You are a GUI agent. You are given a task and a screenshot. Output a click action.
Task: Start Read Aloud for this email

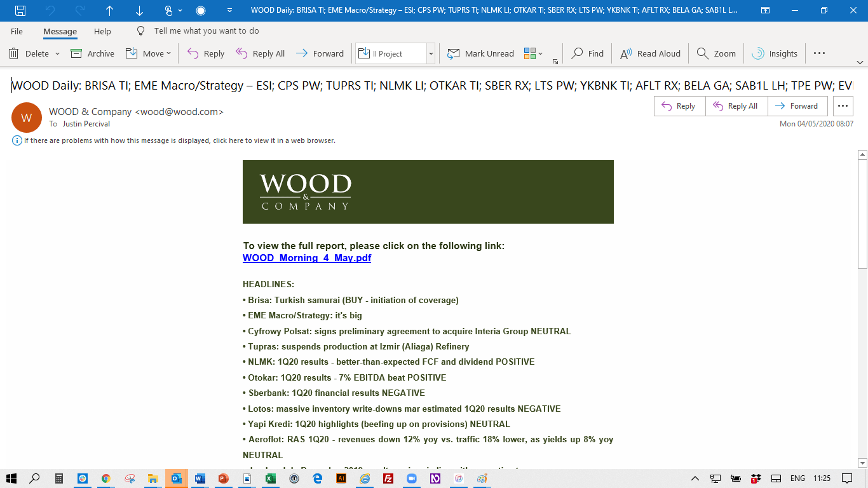650,53
